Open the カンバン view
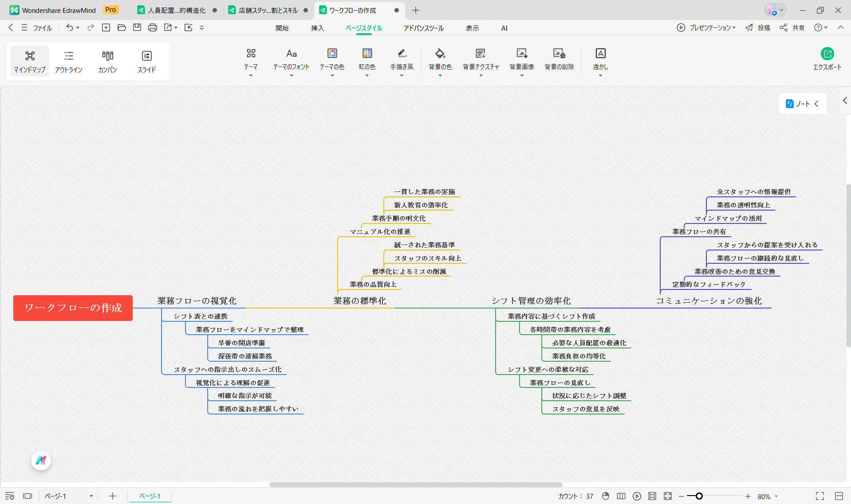This screenshot has width=851, height=504. pos(107,61)
